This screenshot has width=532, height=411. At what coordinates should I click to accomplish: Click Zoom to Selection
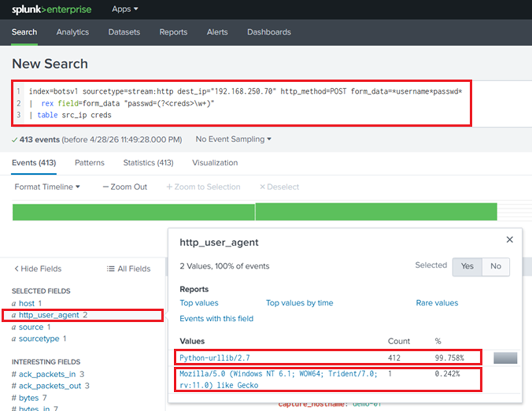pos(203,187)
